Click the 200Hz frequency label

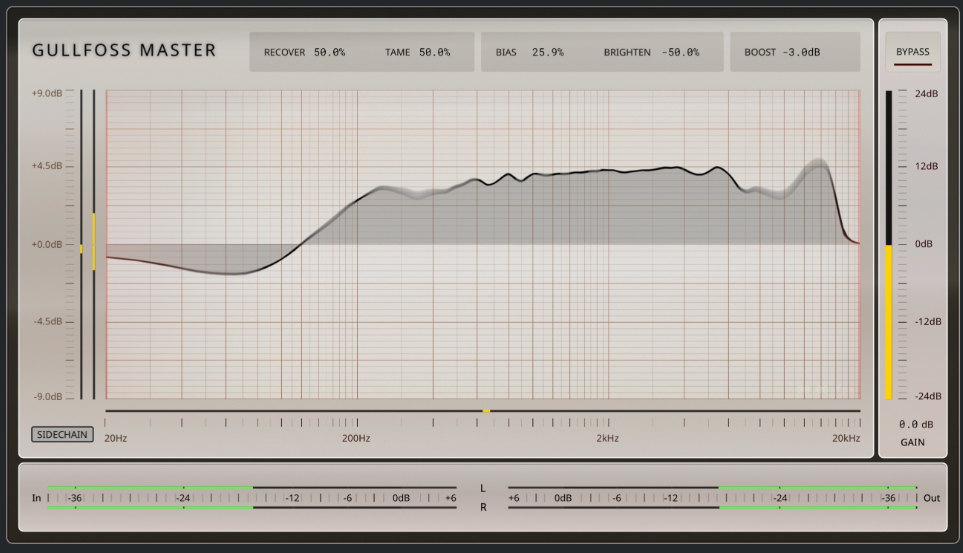point(356,438)
